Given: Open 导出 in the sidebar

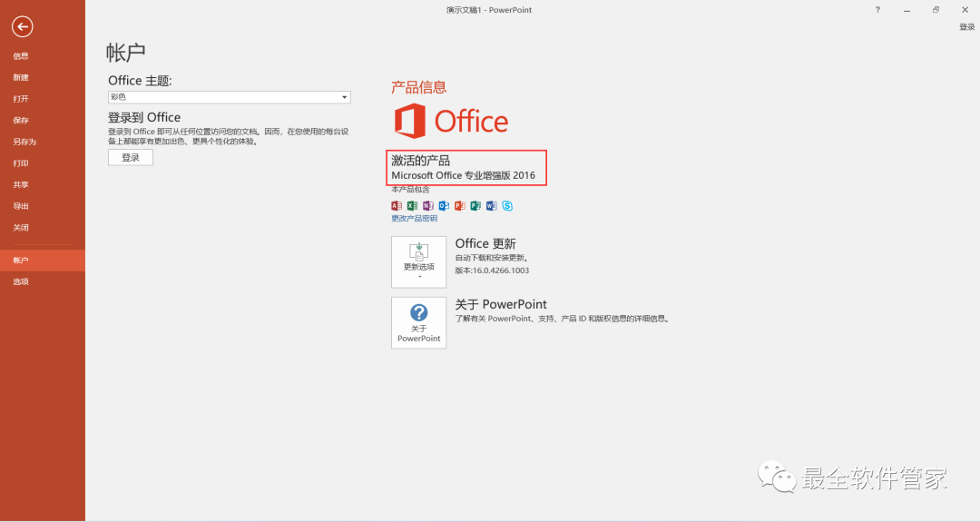Looking at the screenshot, I should click(x=43, y=206).
